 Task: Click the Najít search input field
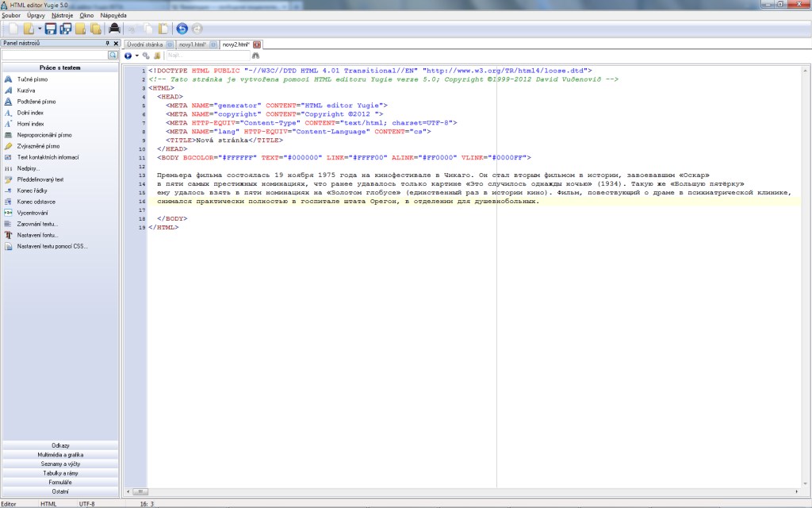[205, 56]
